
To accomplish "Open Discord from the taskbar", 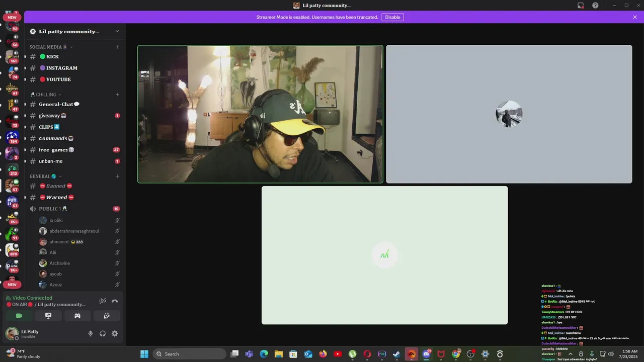I will coord(427,354).
